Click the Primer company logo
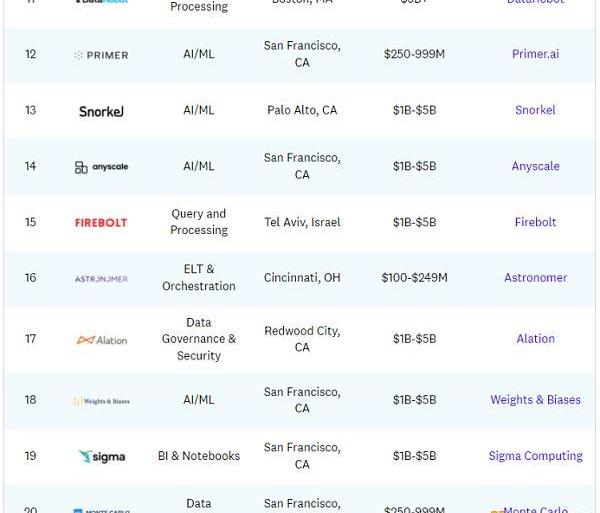 coord(101,55)
